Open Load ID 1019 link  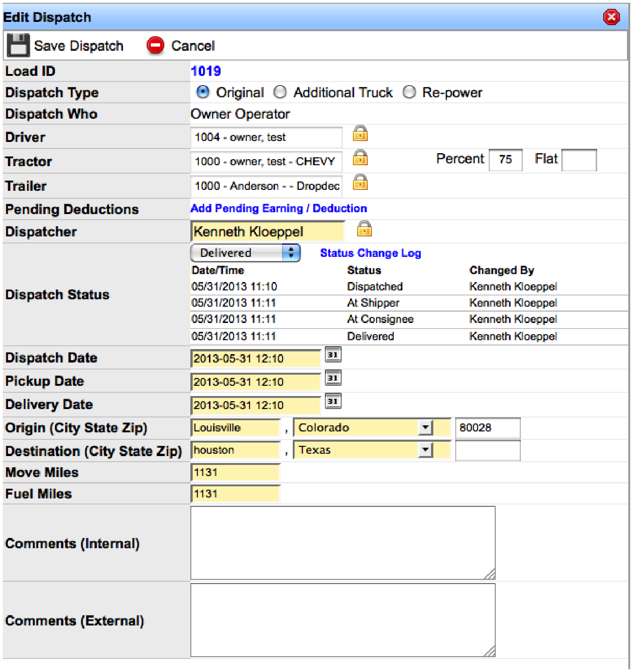(x=206, y=71)
